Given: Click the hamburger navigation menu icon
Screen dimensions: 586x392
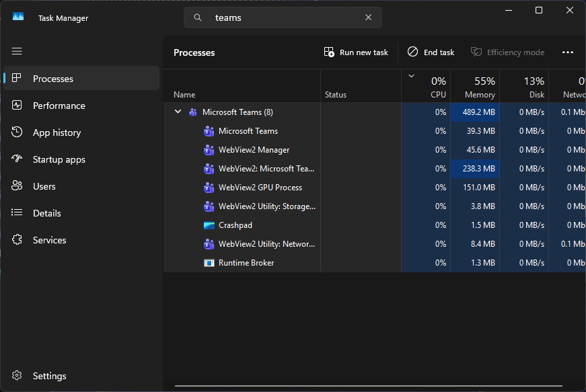Looking at the screenshot, I should (17, 51).
